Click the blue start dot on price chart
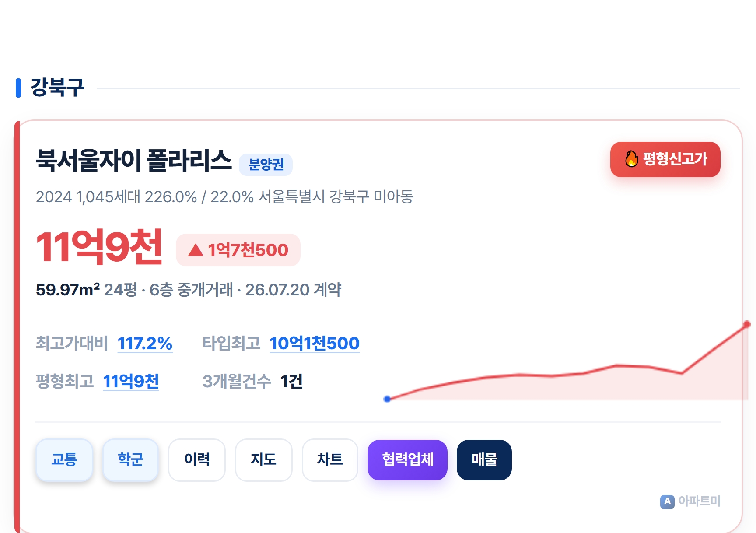The width and height of the screenshot is (756, 533). tap(387, 399)
